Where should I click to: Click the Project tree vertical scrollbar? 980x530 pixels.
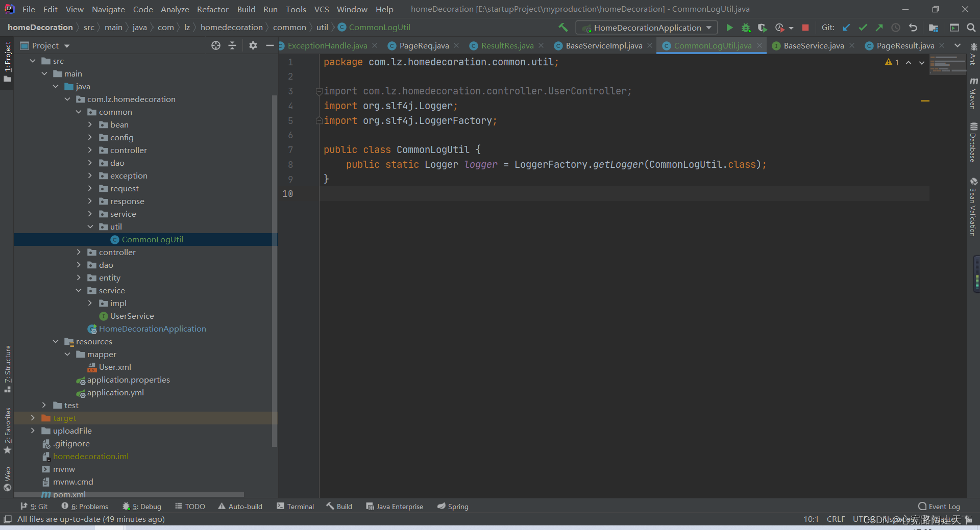pyautogui.click(x=275, y=270)
